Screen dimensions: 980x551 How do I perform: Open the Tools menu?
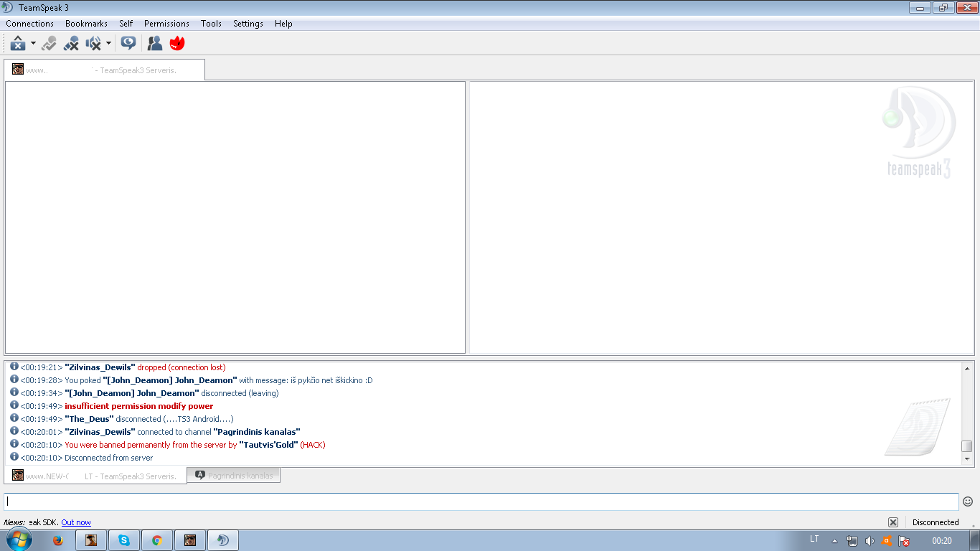tap(211, 24)
